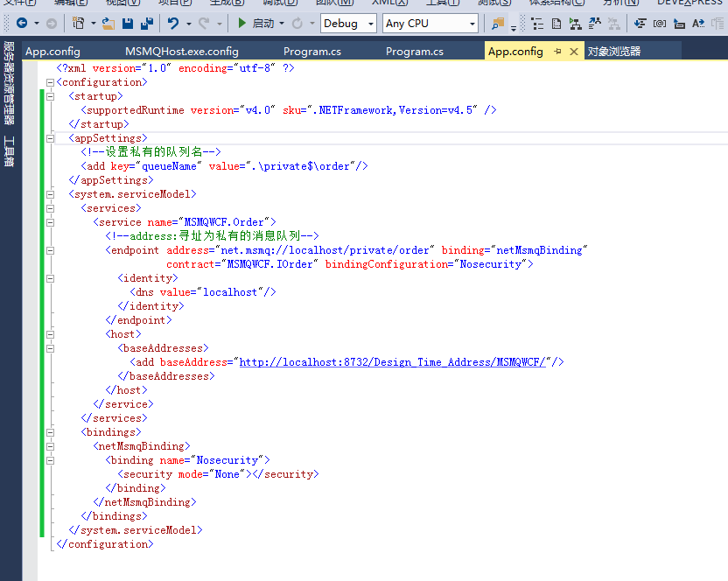Click the A with arrow icon
Viewport: 728px width, 581px height.
pyautogui.click(x=698, y=24)
